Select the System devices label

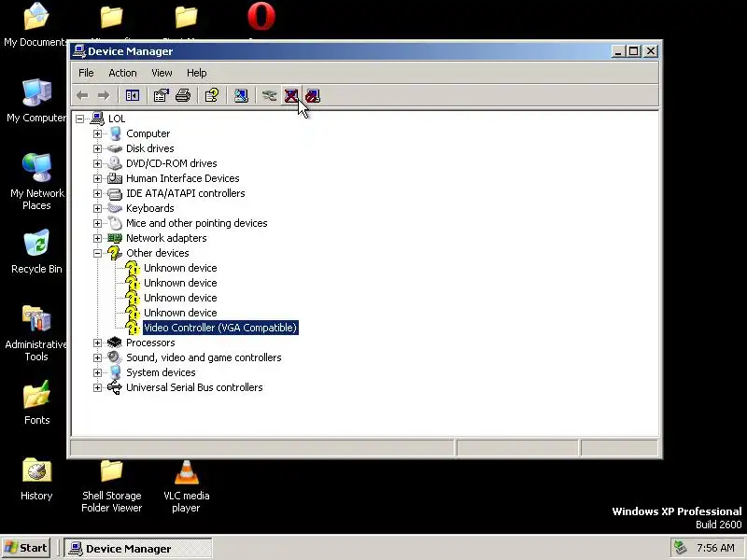click(x=161, y=372)
